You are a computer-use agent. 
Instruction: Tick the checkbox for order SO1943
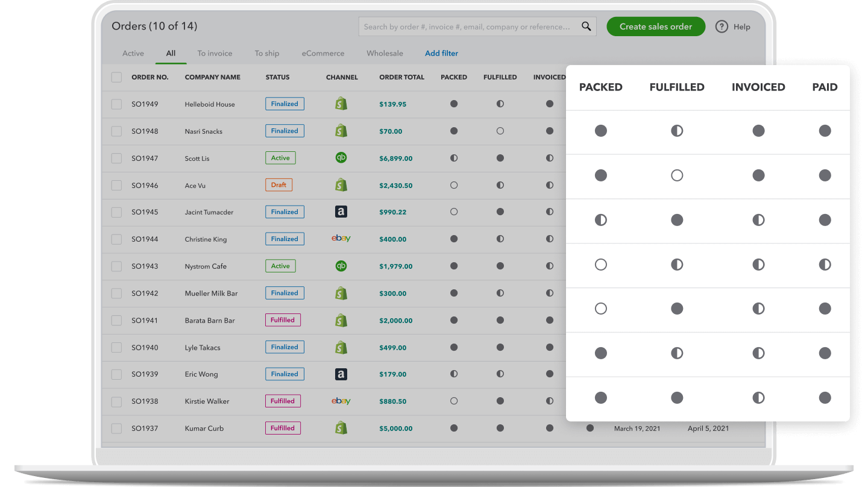pyautogui.click(x=116, y=266)
